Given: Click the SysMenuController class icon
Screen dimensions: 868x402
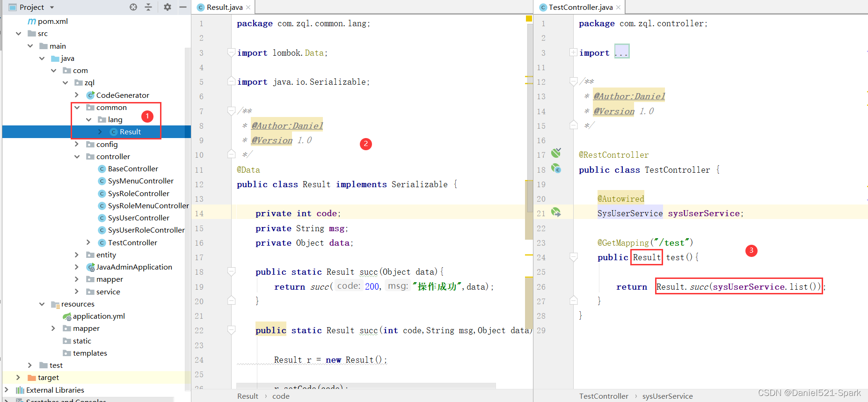Looking at the screenshot, I should coord(102,181).
